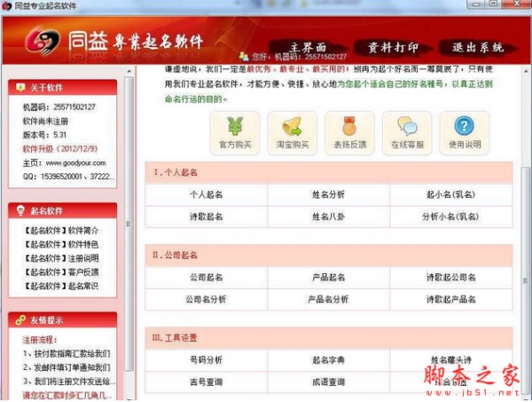Click the 关于软件 panel header icon
This screenshot has width=532, height=402.
pos(20,88)
